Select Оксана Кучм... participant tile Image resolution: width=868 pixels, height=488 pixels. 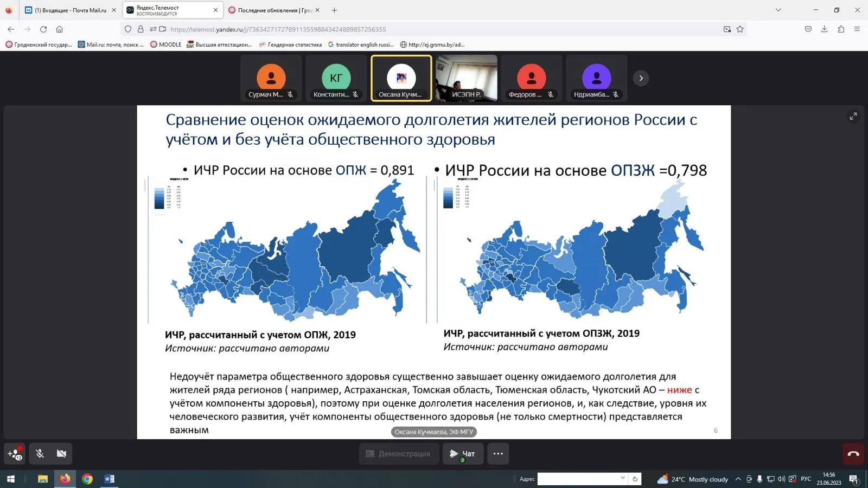[x=401, y=78]
